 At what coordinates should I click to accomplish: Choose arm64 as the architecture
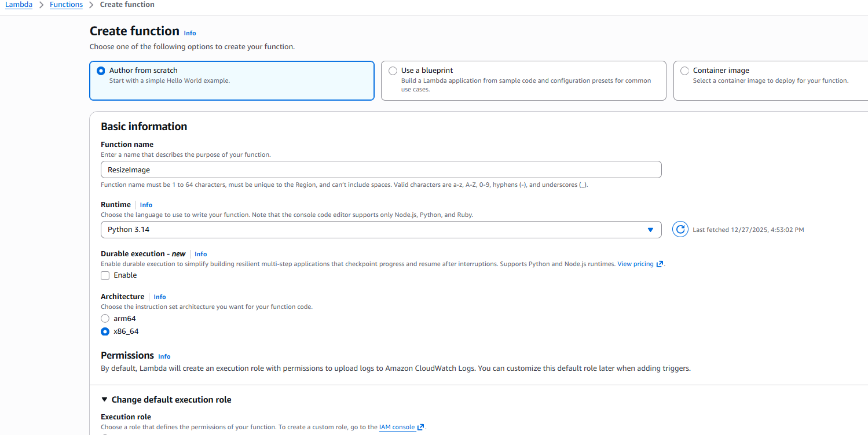(105, 318)
